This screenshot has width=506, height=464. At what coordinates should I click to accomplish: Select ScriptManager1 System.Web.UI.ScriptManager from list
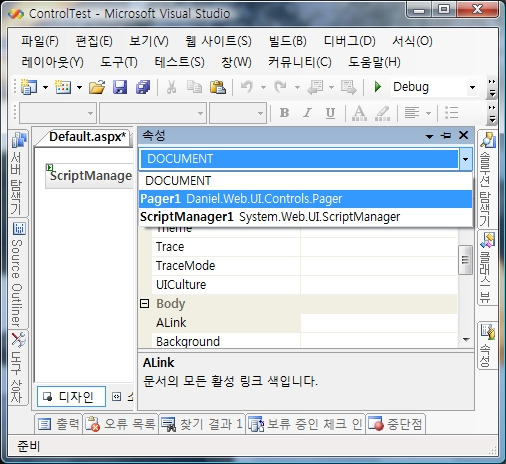click(x=305, y=217)
